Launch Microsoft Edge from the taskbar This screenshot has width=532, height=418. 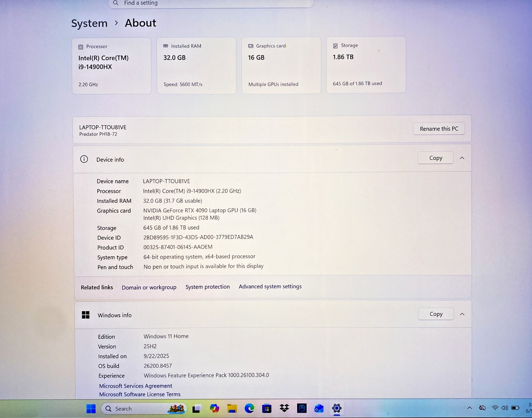pyautogui.click(x=249, y=408)
